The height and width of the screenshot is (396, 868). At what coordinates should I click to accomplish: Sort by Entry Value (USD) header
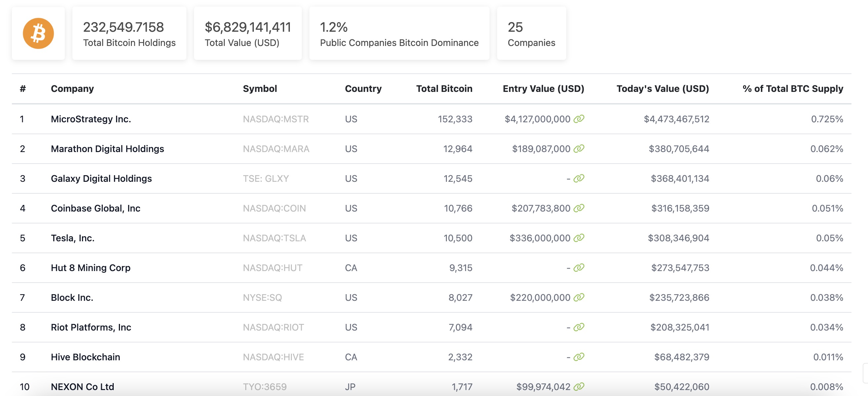(543, 89)
